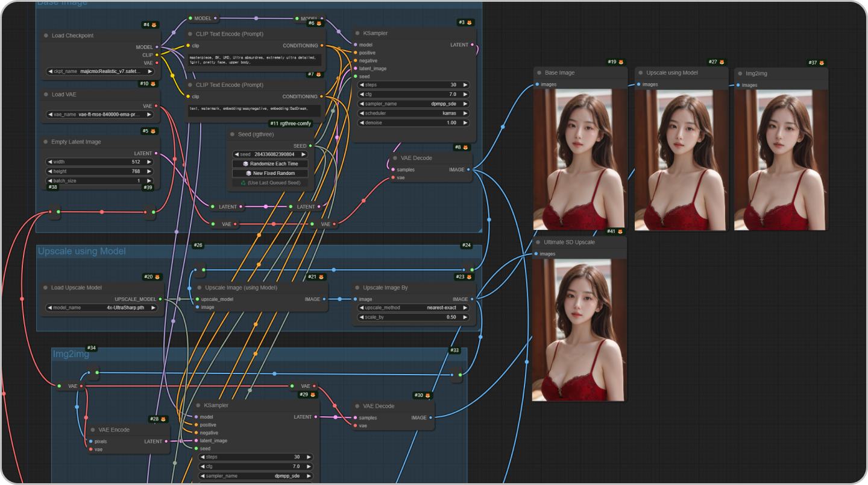Increase batch_size with its right arrow
The height and width of the screenshot is (485, 868).
click(151, 181)
